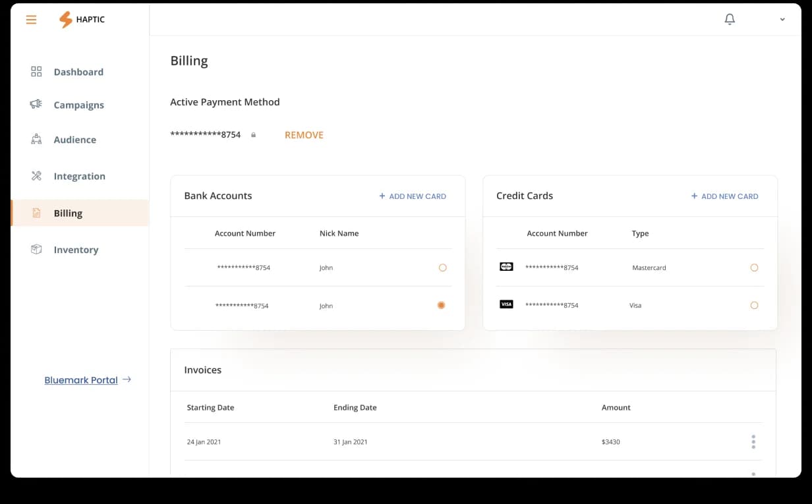The width and height of the screenshot is (812, 504).
Task: Click the Bank Accounts card heading
Action: [218, 196]
